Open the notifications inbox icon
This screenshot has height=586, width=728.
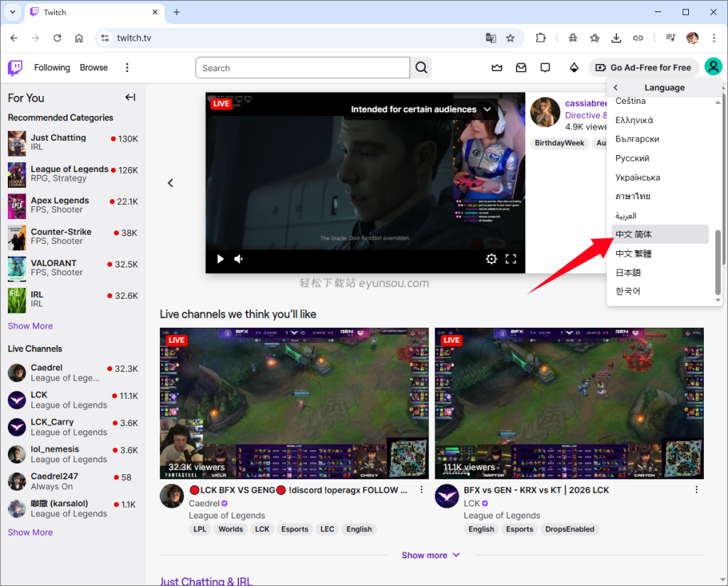click(x=521, y=68)
